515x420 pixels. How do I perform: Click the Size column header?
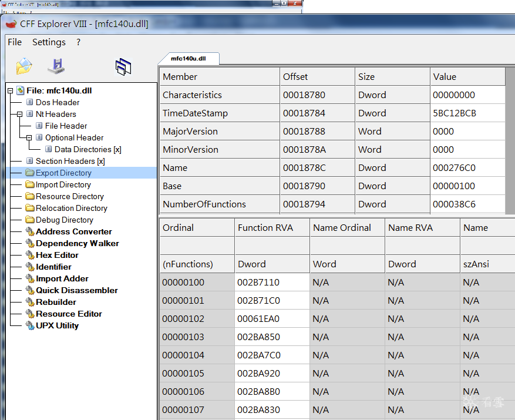coord(392,76)
